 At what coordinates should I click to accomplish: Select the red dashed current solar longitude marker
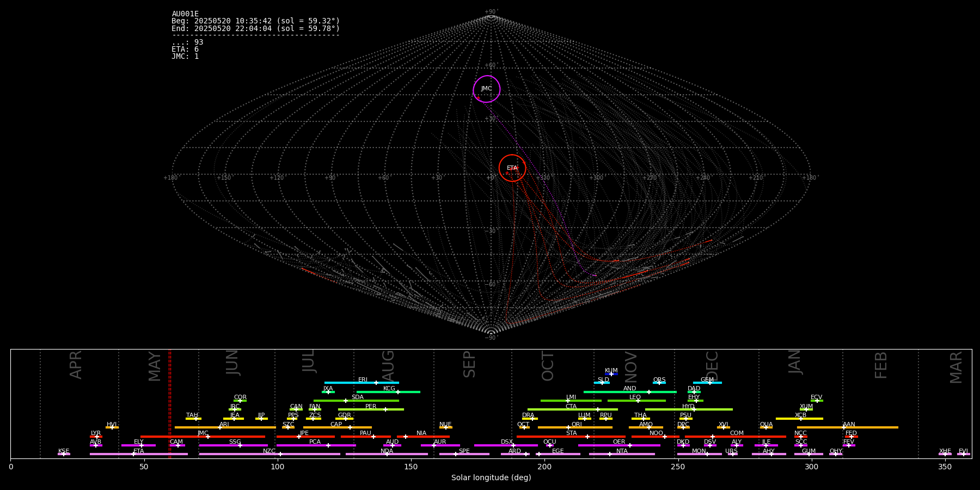(169, 403)
